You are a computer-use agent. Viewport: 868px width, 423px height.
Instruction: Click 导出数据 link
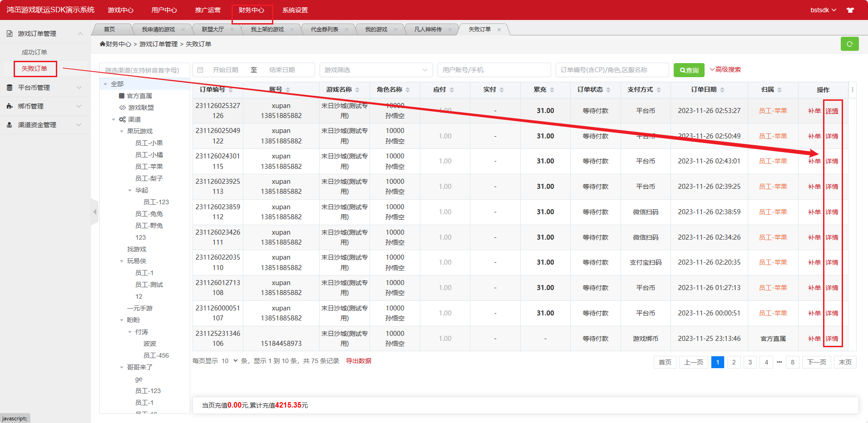click(x=359, y=361)
